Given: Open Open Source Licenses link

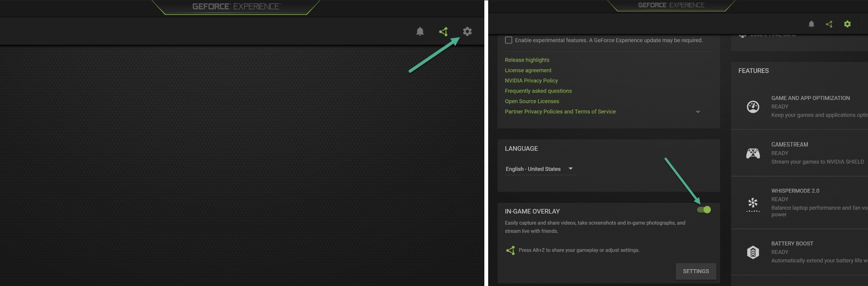Looking at the screenshot, I should click(532, 101).
